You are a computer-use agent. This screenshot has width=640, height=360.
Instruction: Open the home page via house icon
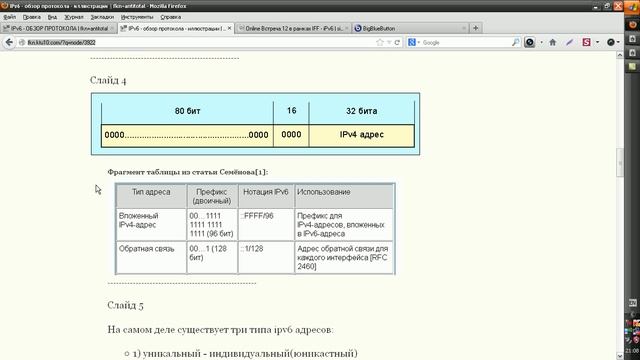(553, 42)
